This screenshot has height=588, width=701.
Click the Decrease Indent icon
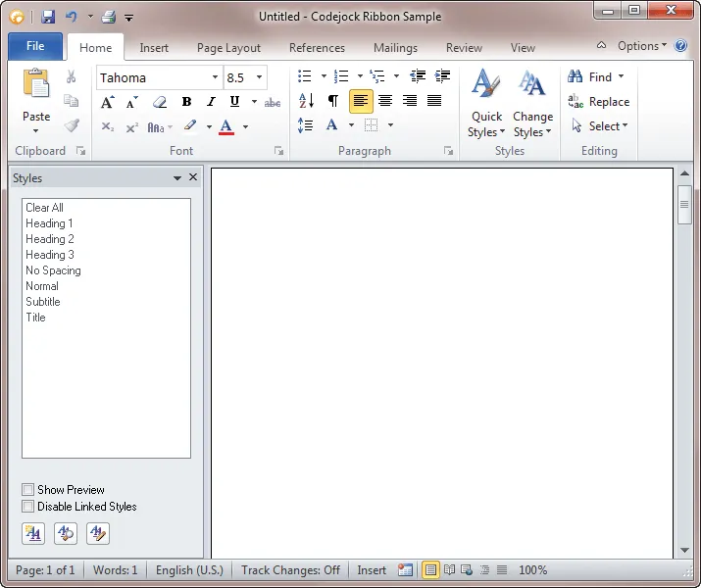tap(418, 76)
